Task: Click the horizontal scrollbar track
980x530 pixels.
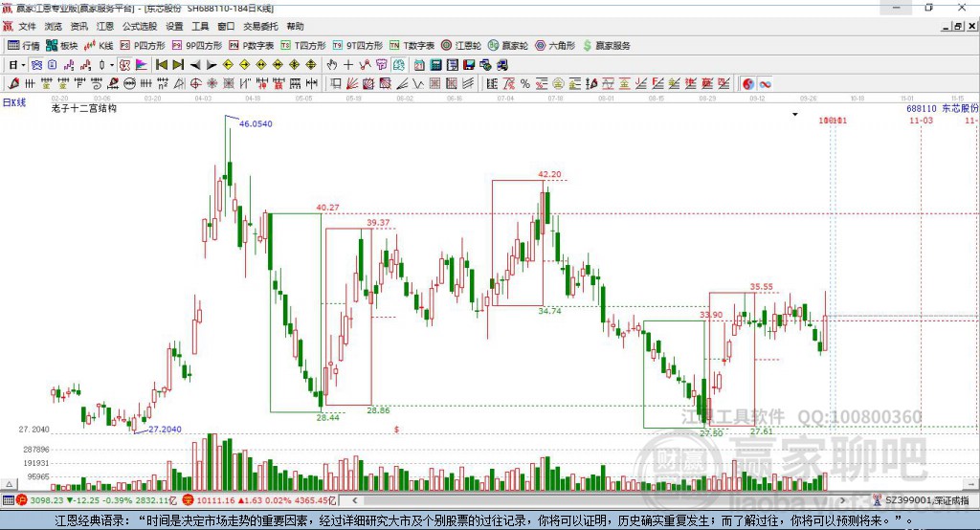Action: [598, 500]
